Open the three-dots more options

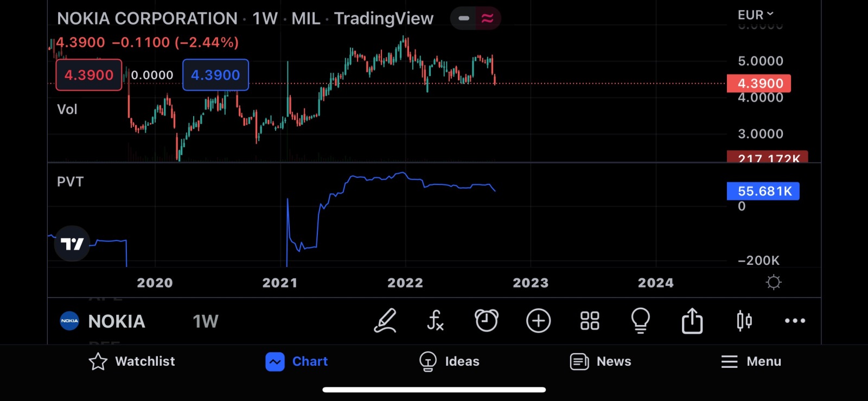click(795, 321)
